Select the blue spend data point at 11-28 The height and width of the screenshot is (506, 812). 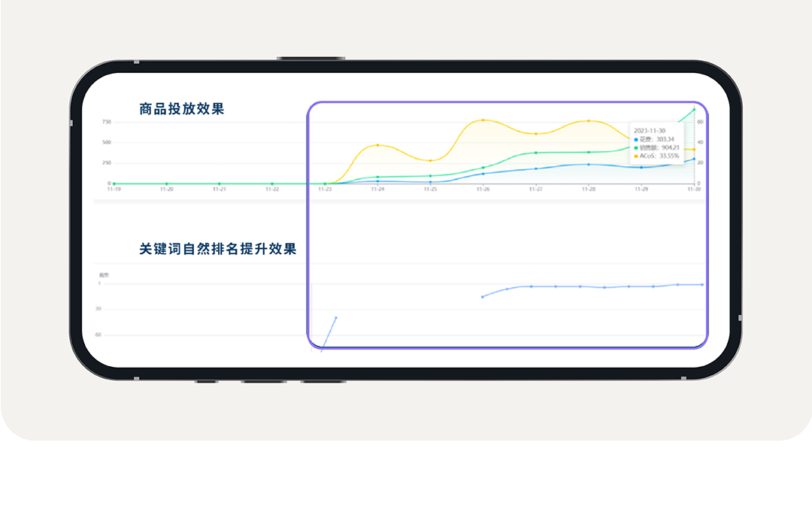(x=588, y=165)
